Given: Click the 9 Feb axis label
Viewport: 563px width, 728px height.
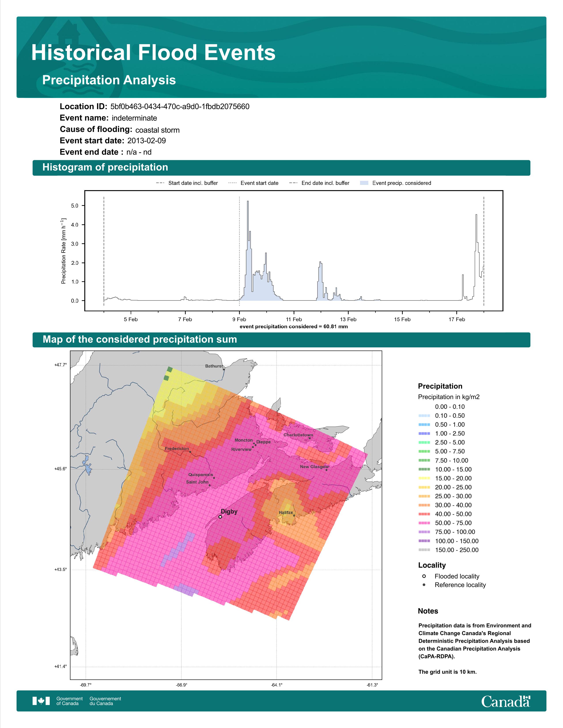Looking at the screenshot, I should coord(239,319).
